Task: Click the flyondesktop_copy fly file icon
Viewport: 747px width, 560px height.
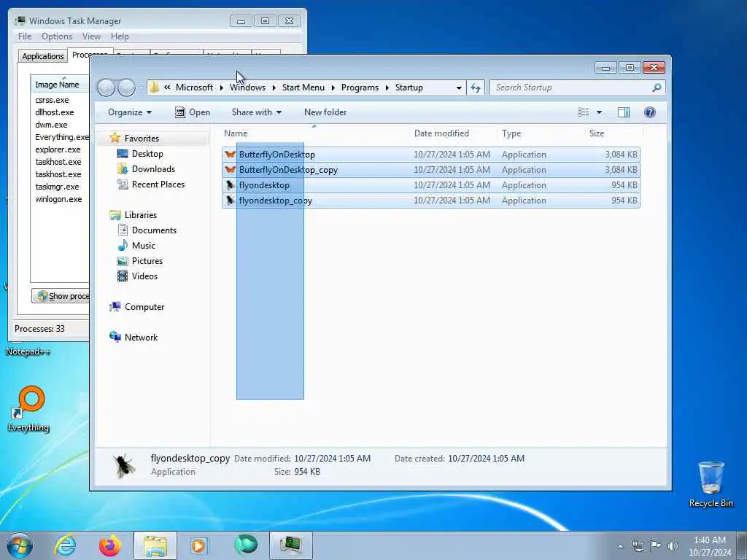Action: point(230,200)
